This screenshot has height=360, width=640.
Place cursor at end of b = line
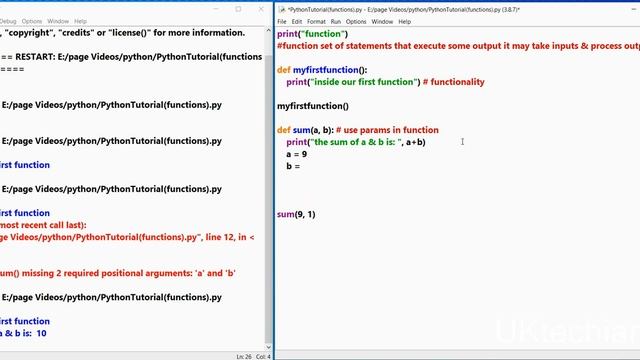coord(301,166)
